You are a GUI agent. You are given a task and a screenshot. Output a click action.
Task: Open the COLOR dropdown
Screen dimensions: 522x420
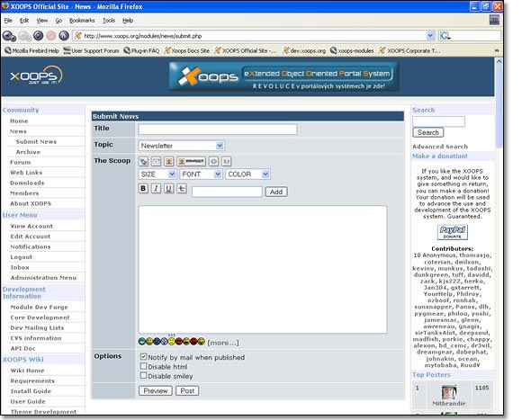pos(247,174)
